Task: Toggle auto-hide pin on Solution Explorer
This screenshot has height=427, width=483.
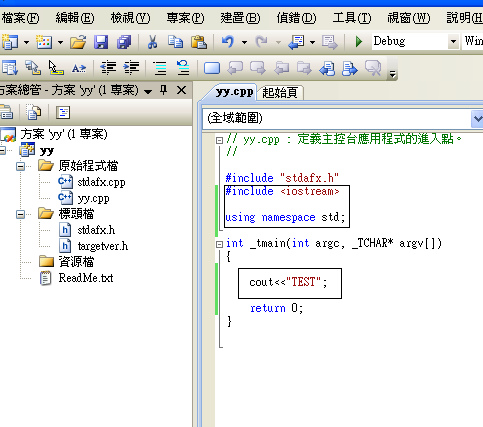Action: pos(163,90)
